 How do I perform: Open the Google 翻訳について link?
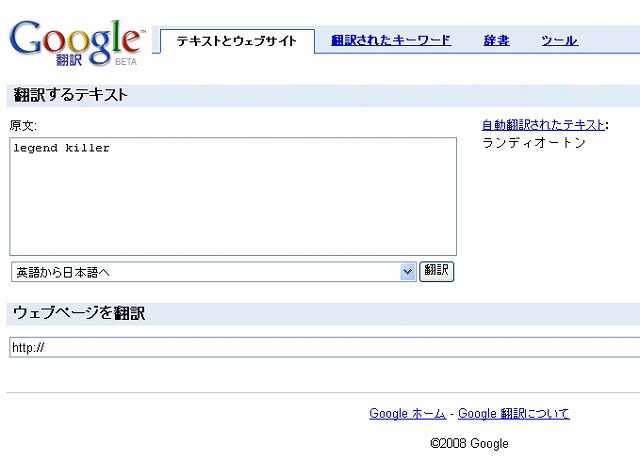click(x=514, y=414)
